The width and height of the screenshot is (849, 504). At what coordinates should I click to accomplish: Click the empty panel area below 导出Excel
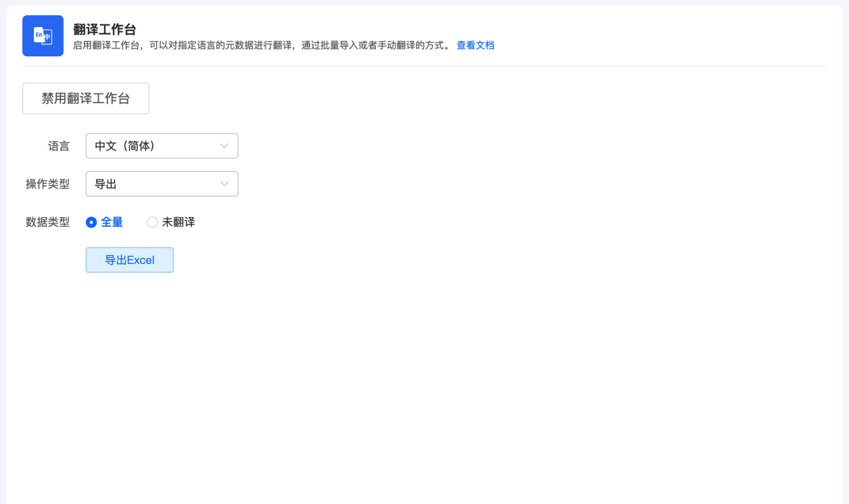click(x=424, y=380)
